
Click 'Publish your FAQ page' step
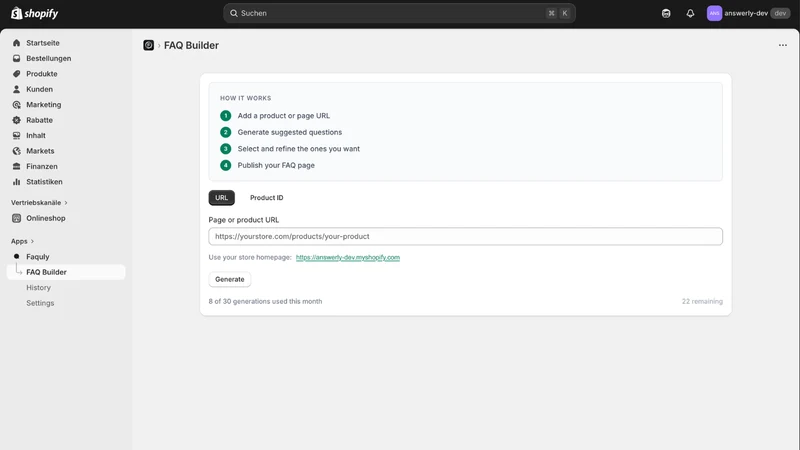pos(276,165)
